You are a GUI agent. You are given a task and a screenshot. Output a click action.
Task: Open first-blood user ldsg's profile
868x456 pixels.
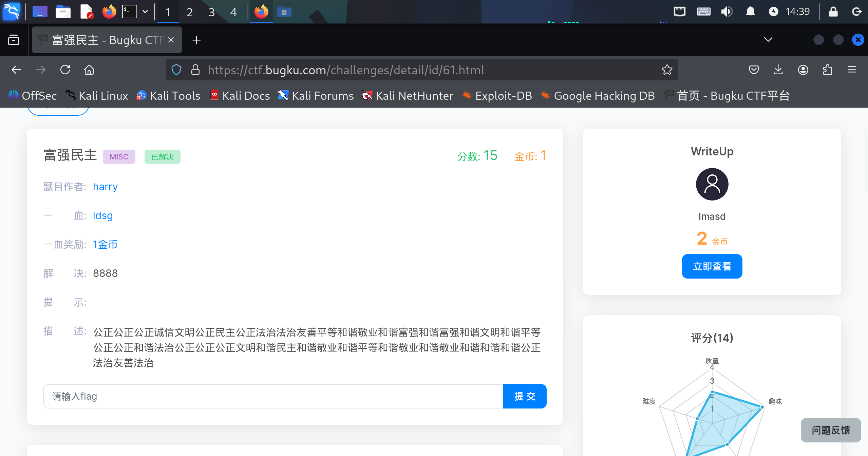click(103, 216)
